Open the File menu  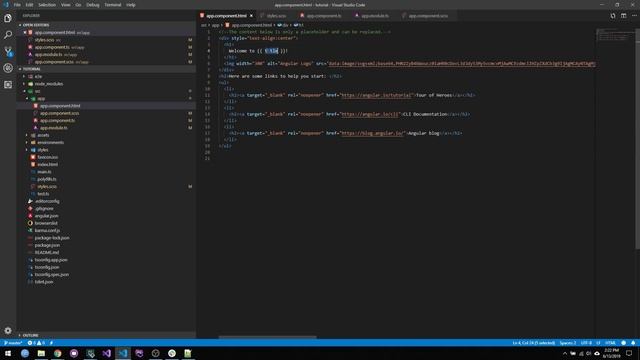click(x=17, y=5)
